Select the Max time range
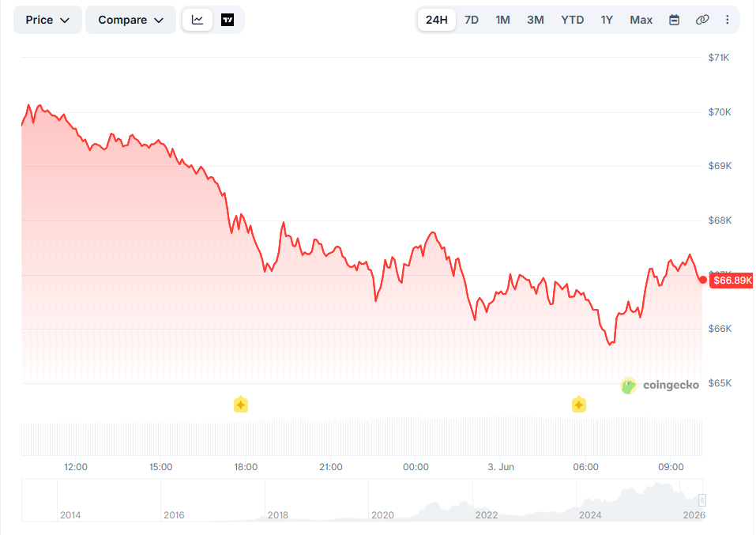756x535 pixels. (x=641, y=20)
